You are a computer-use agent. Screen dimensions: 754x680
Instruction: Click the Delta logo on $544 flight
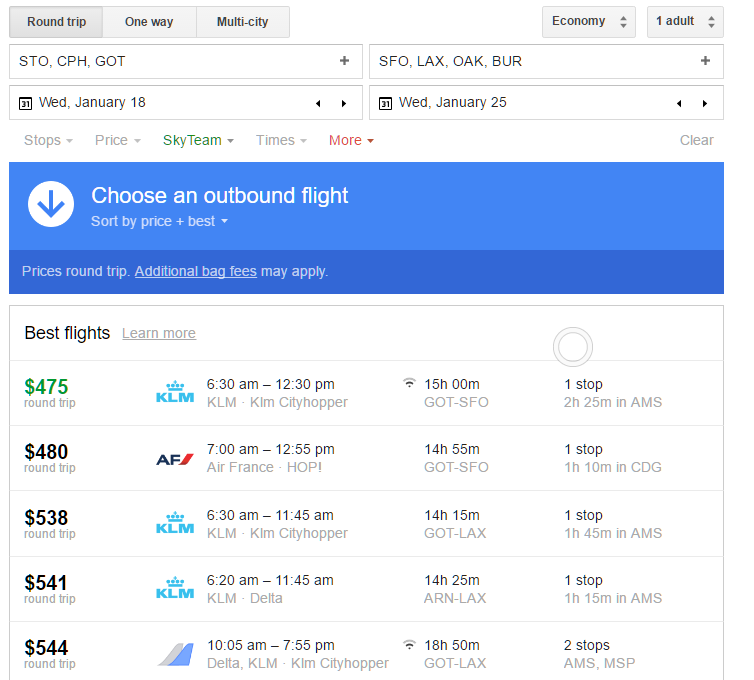176,654
